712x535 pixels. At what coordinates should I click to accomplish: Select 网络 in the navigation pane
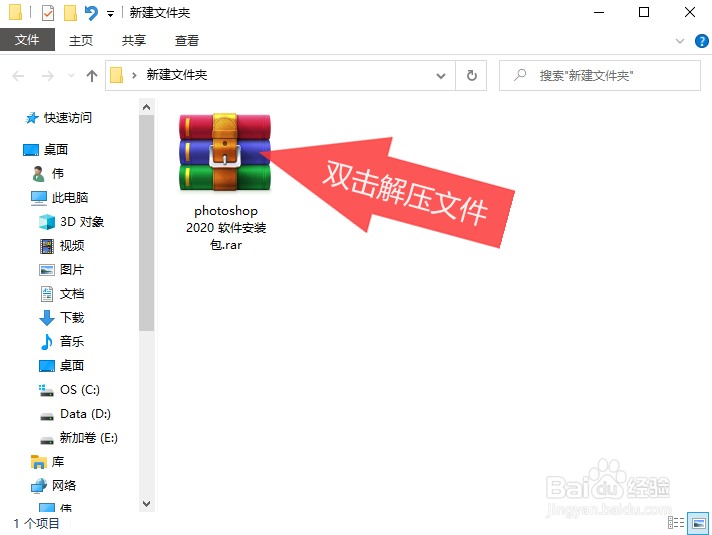click(x=64, y=485)
